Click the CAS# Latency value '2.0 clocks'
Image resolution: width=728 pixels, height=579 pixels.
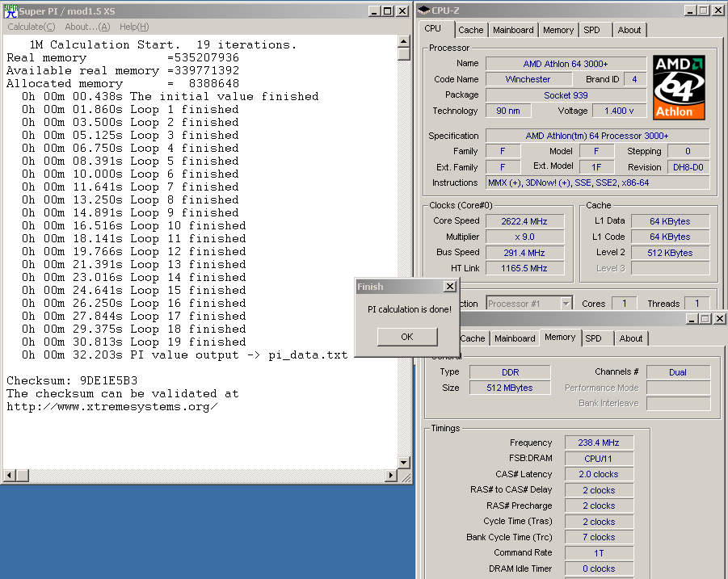[x=599, y=475]
